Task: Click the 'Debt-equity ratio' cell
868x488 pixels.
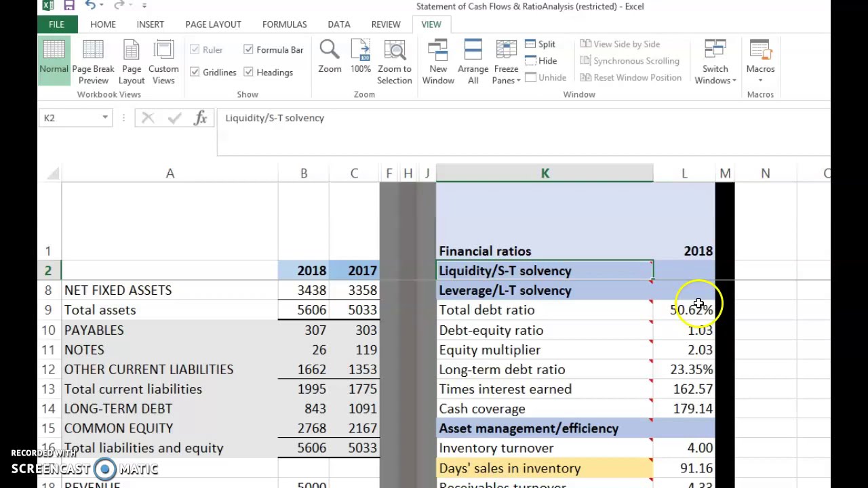Action: tap(545, 330)
